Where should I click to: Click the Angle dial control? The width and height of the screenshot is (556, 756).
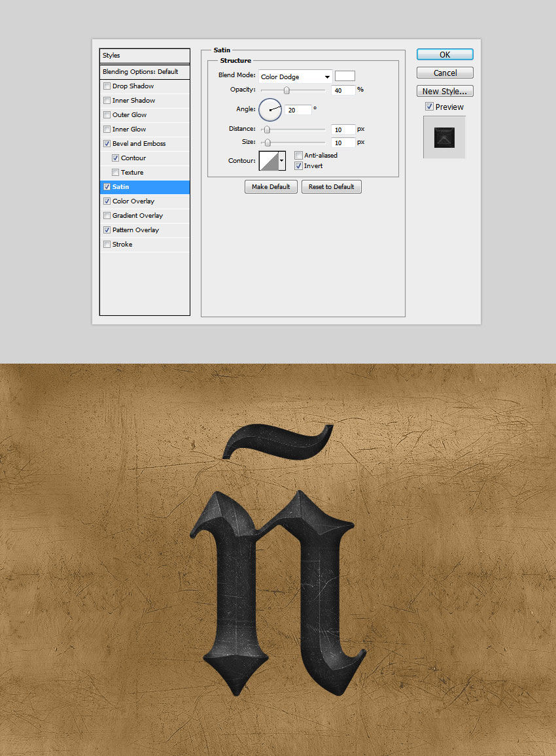tap(270, 110)
